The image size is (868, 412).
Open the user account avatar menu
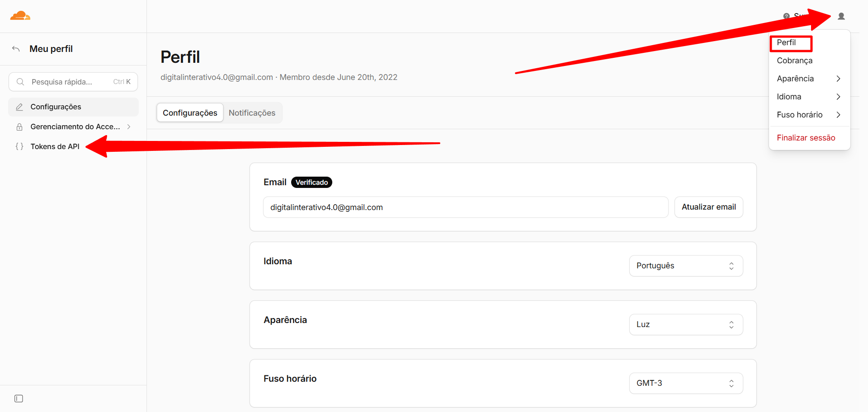click(x=841, y=16)
